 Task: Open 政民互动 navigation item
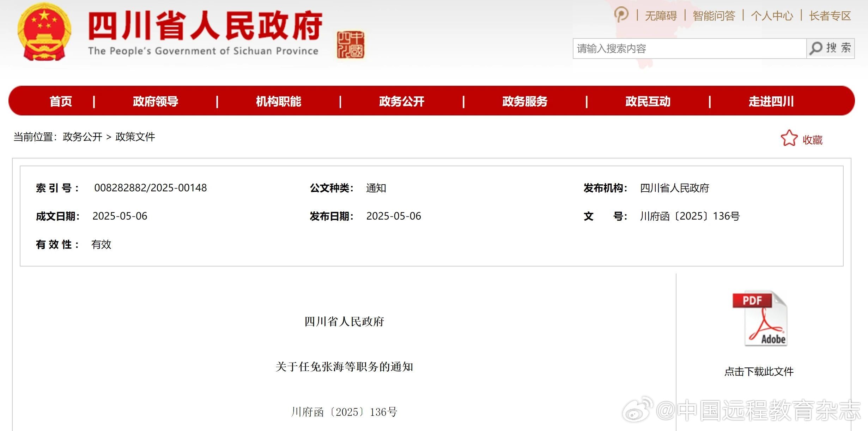coord(648,101)
